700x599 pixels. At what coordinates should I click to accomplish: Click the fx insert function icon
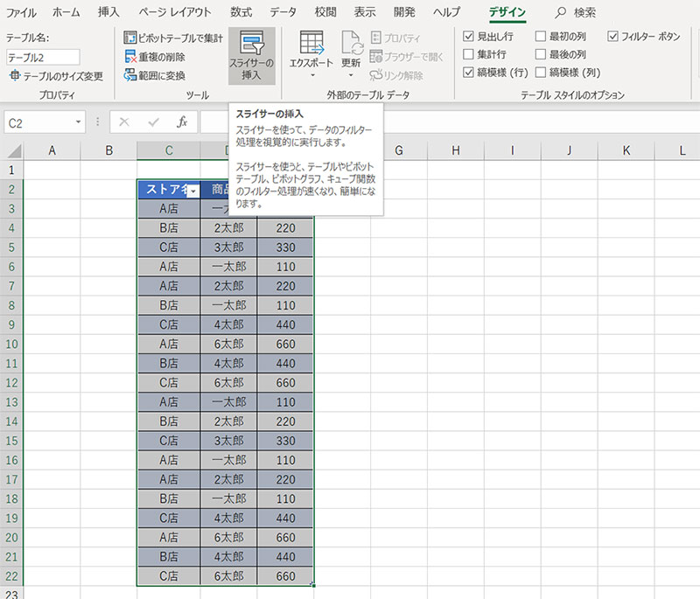182,122
